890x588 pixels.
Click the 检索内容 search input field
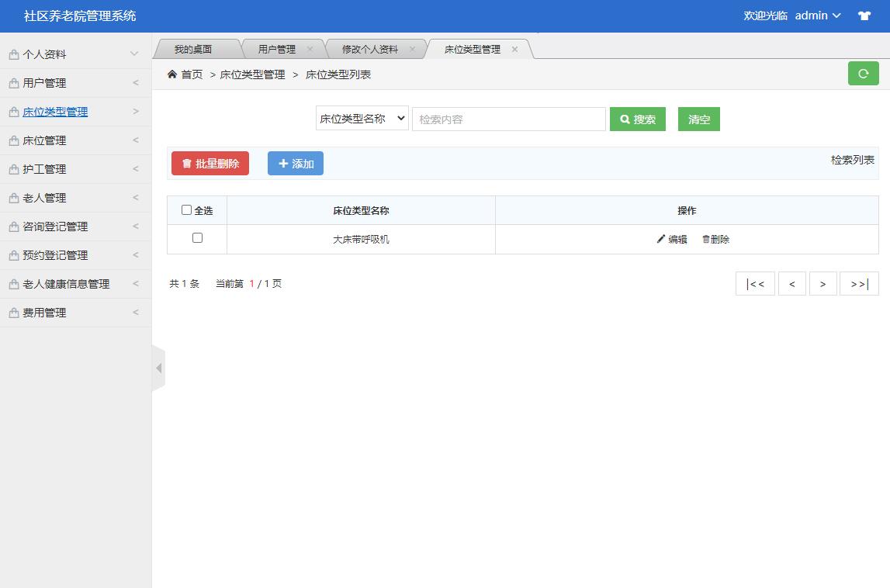(x=508, y=119)
